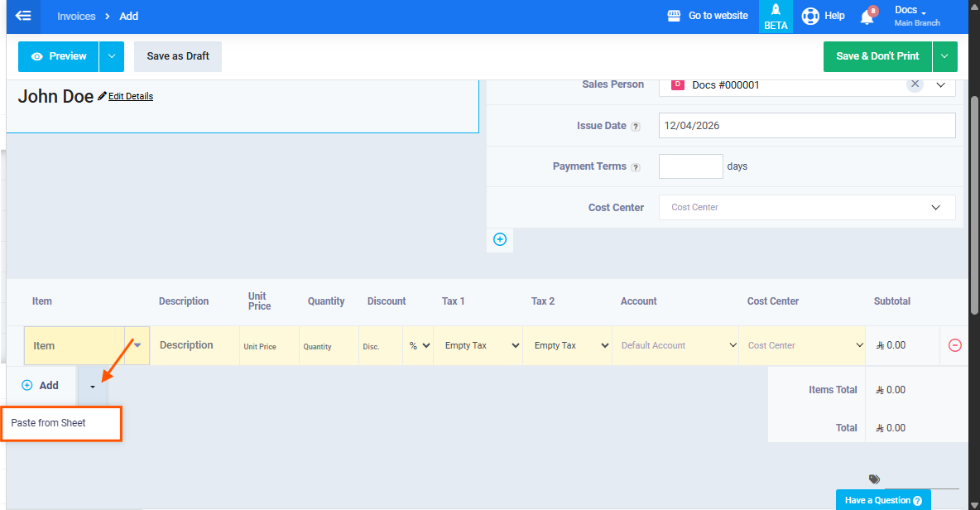Viewport: 980px width, 510px height.
Task: Click the tag icon near bottom right
Action: (874, 479)
